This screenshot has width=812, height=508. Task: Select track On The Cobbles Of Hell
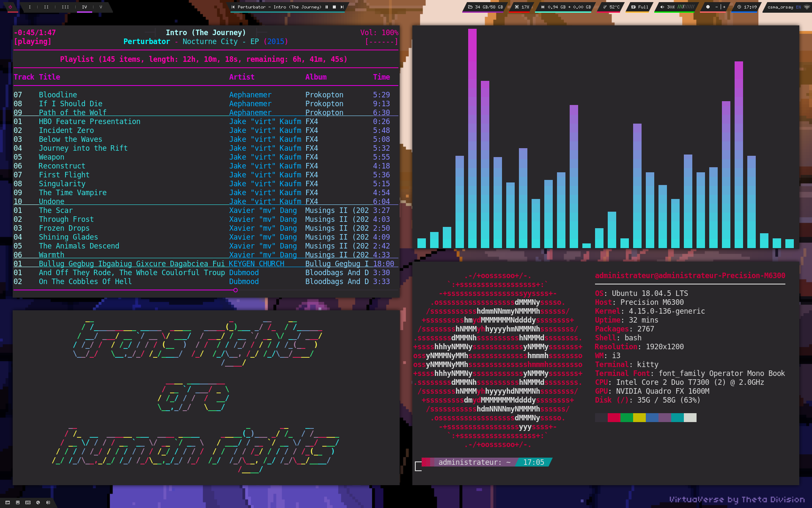[x=206, y=282]
